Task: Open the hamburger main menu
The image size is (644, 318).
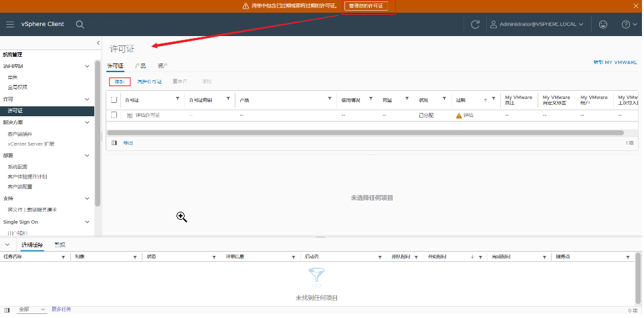Action: 10,24
